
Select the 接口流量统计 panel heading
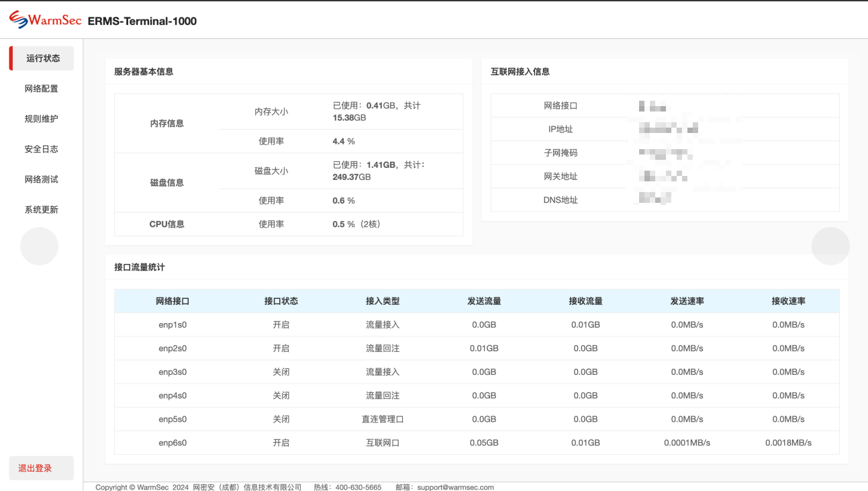tap(140, 267)
